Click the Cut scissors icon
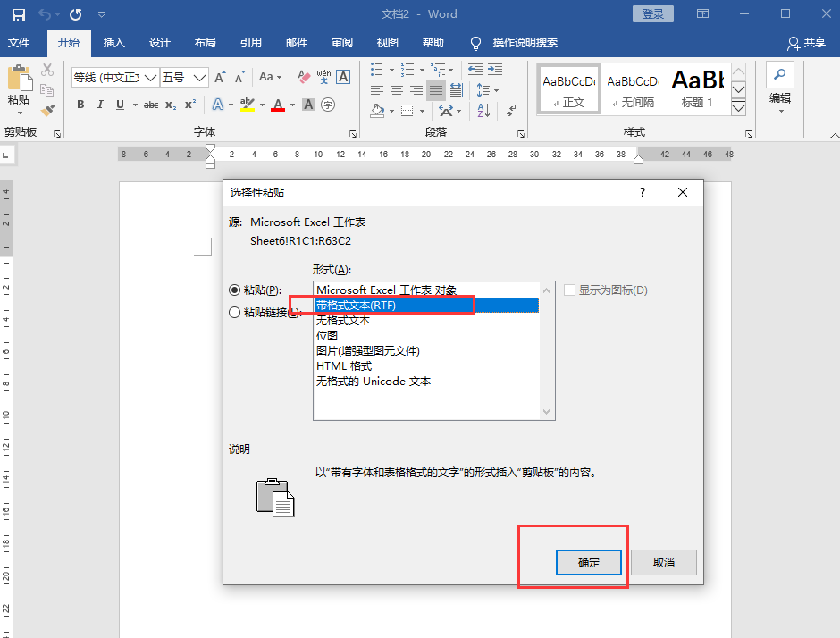The image size is (840, 638). click(x=47, y=70)
